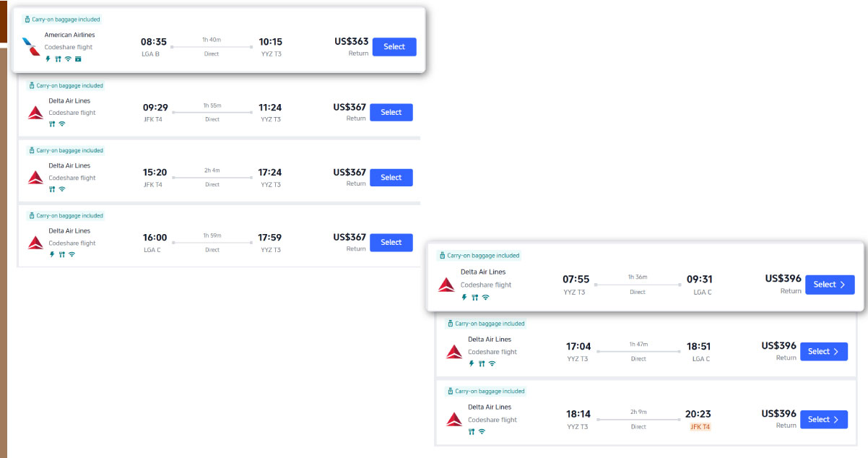The height and width of the screenshot is (458, 868).
Task: Click the Wi-Fi icon on the 07:55 return flight
Action: 485,297
